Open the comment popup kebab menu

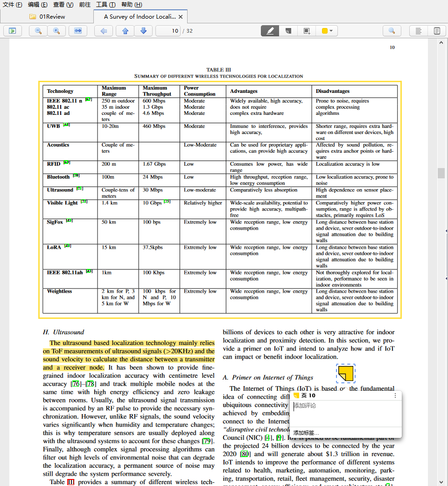(396, 396)
